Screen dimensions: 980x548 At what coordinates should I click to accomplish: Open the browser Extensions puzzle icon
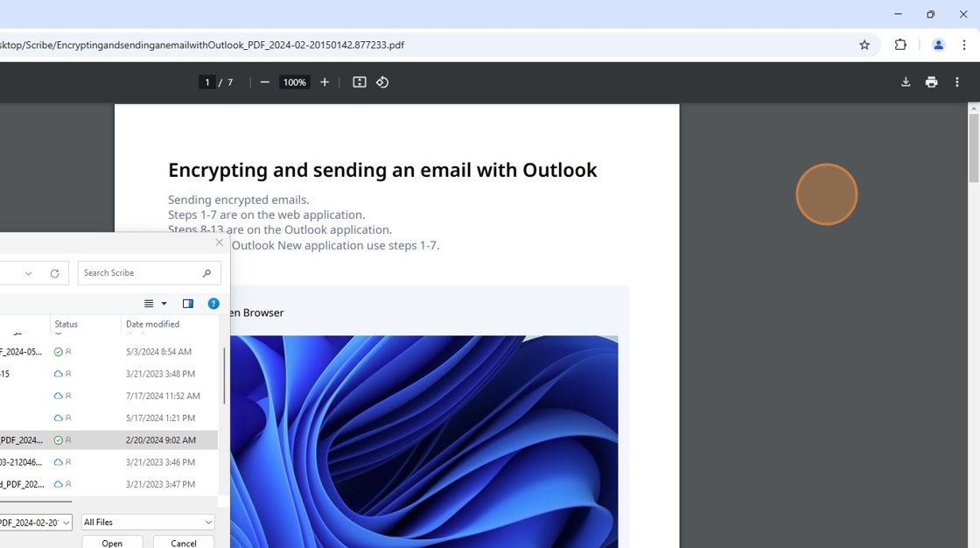click(900, 45)
